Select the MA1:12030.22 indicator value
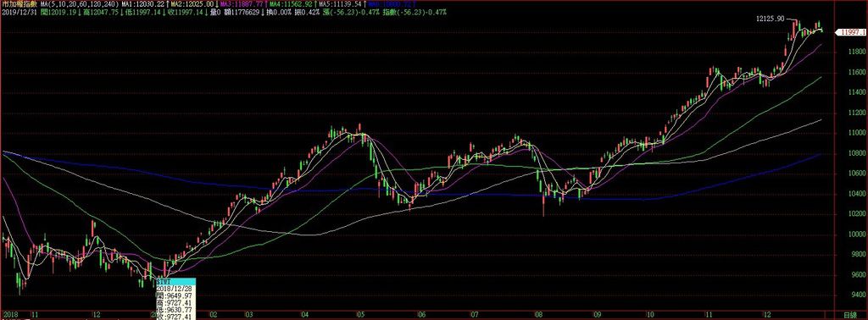Viewport: 868px width, 320px height. coord(142,4)
